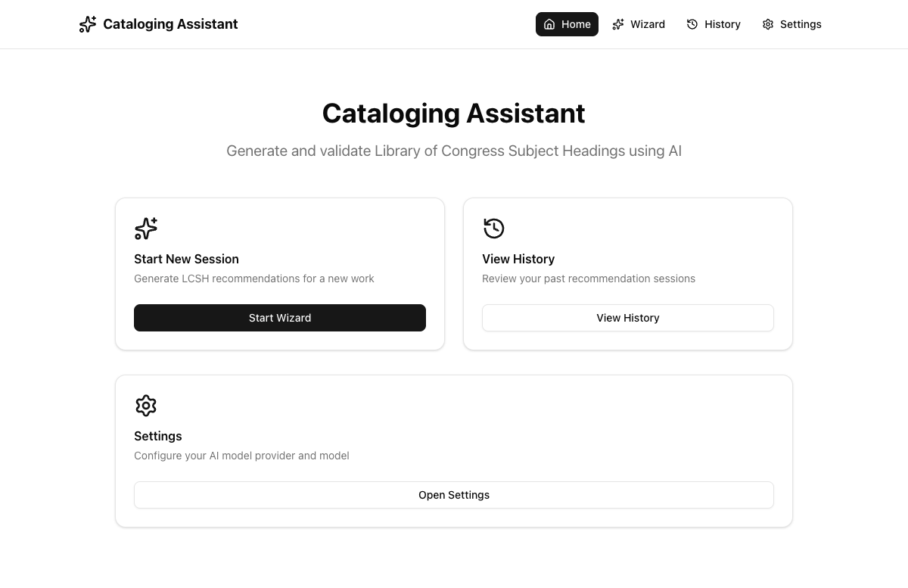Image resolution: width=908 pixels, height=588 pixels.
Task: Click the Cataloging Assistant brand name in the header
Action: point(170,24)
